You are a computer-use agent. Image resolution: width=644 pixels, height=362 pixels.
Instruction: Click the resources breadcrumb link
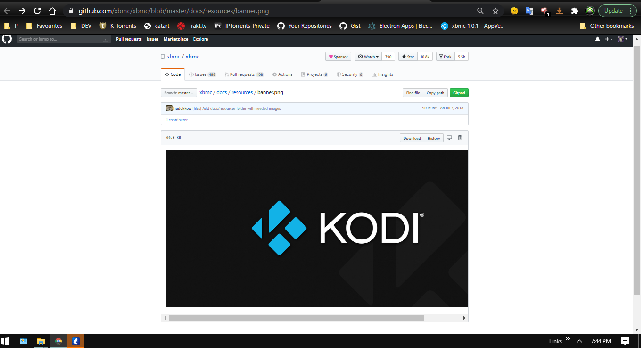coord(242,92)
